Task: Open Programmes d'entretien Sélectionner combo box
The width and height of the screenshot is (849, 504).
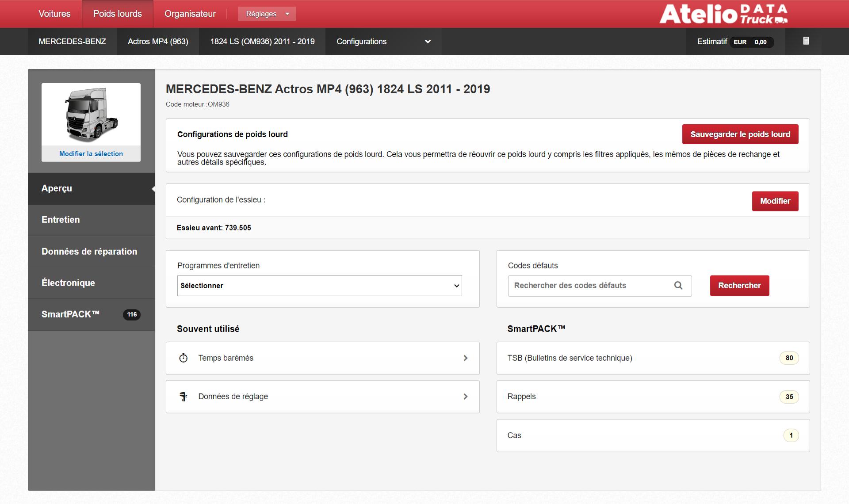Action: tap(319, 286)
